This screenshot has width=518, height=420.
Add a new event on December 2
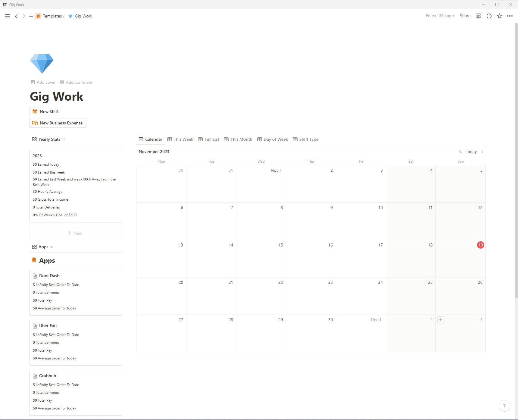(441, 320)
